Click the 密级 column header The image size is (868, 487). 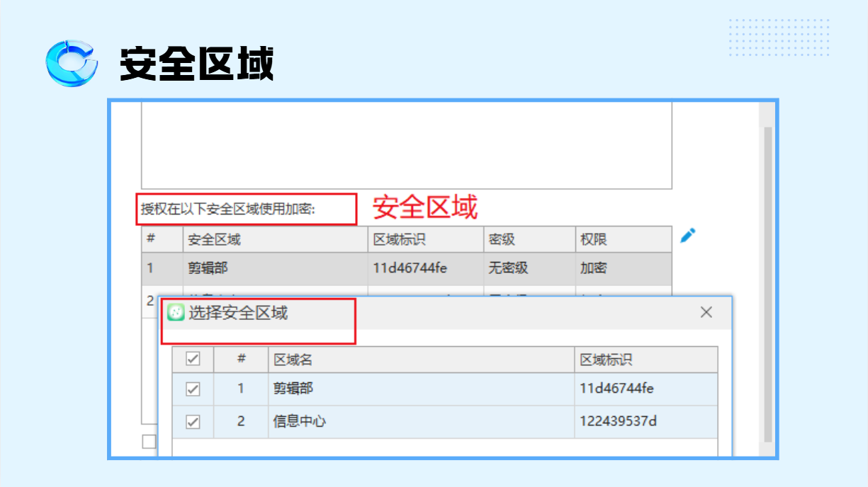[529, 240]
